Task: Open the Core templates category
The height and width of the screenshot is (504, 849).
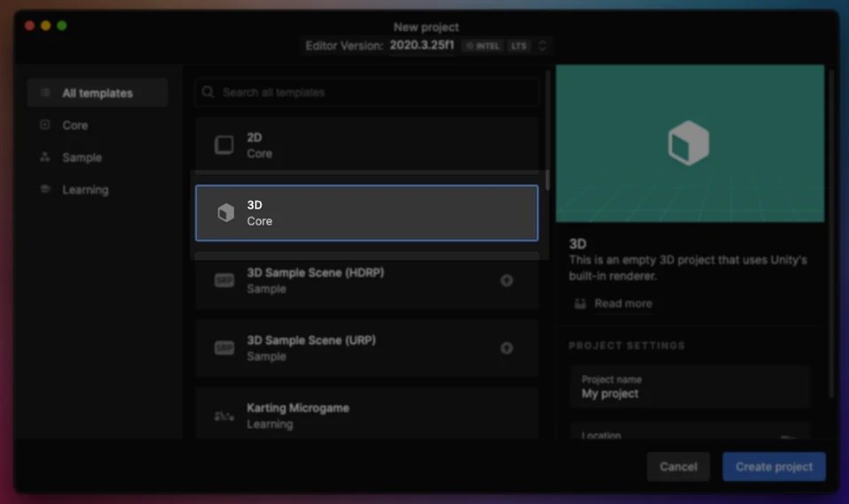Action: point(74,125)
